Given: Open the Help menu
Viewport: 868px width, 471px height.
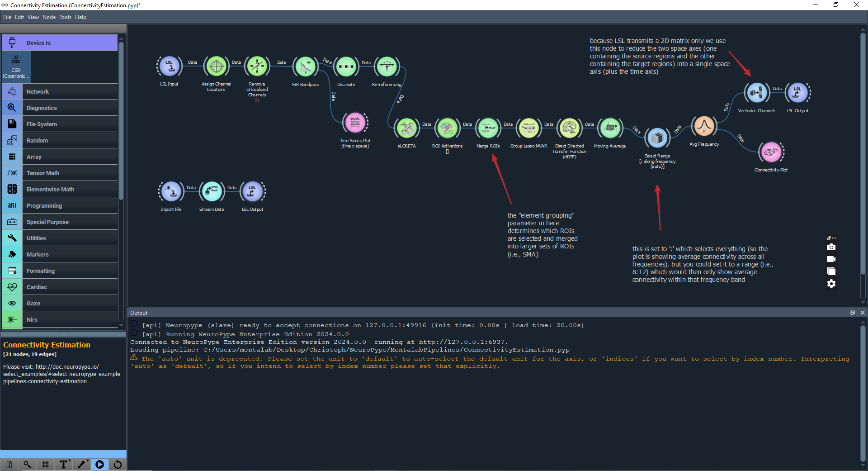Looking at the screenshot, I should 80,17.
